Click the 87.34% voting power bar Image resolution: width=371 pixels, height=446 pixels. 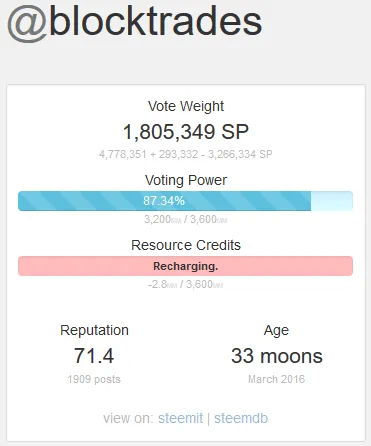pyautogui.click(x=185, y=201)
